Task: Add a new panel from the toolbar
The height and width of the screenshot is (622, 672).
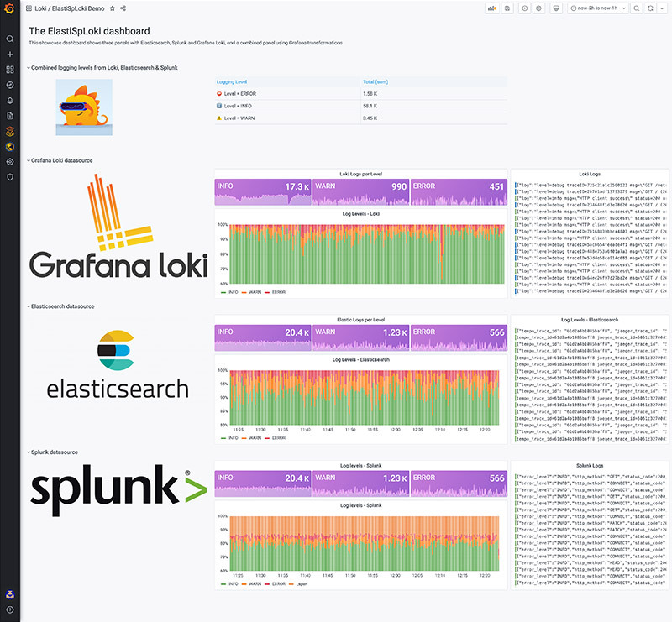Action: (491, 8)
